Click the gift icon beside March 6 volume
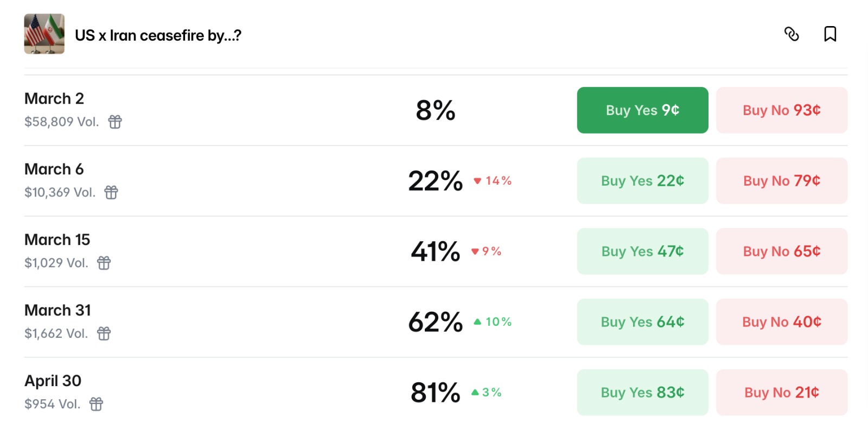Screen dimensions: 868x435 coord(111,192)
